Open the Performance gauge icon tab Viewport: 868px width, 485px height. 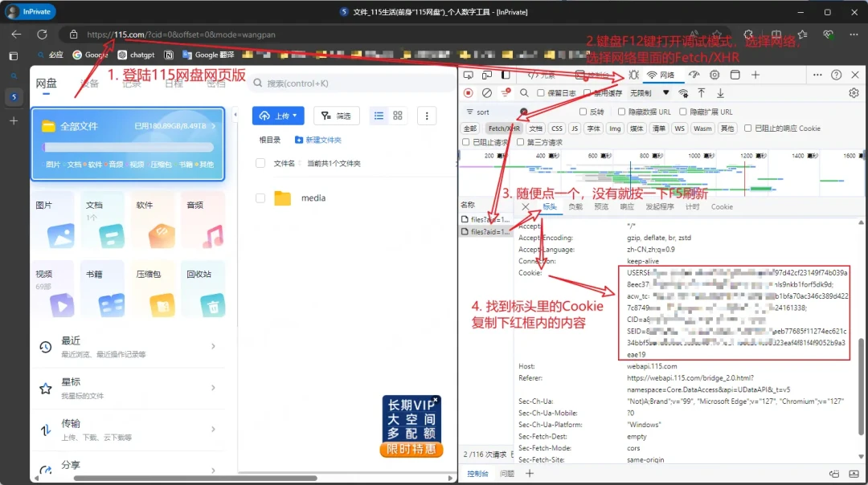(694, 75)
